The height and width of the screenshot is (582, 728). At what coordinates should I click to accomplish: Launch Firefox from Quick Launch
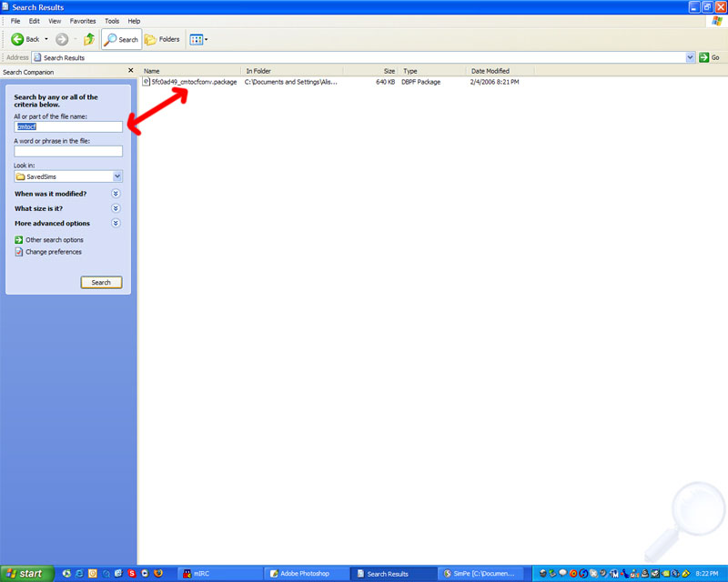[x=158, y=574]
